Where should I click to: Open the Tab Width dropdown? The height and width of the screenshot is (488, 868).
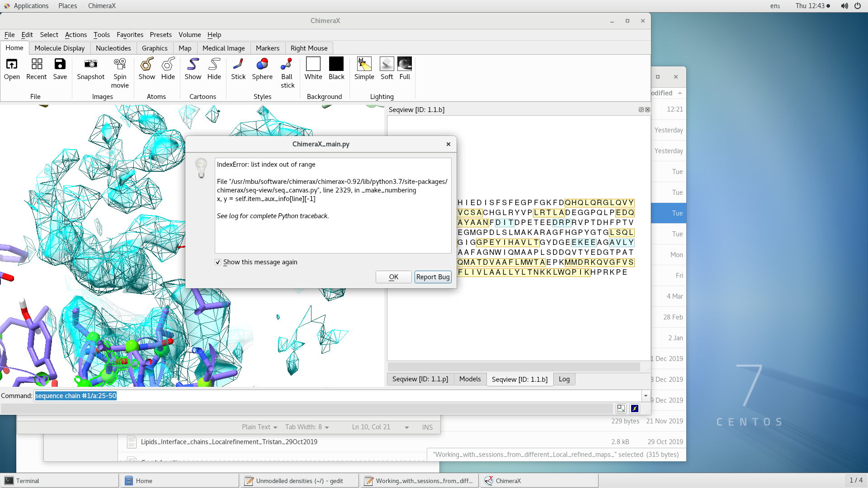307,427
